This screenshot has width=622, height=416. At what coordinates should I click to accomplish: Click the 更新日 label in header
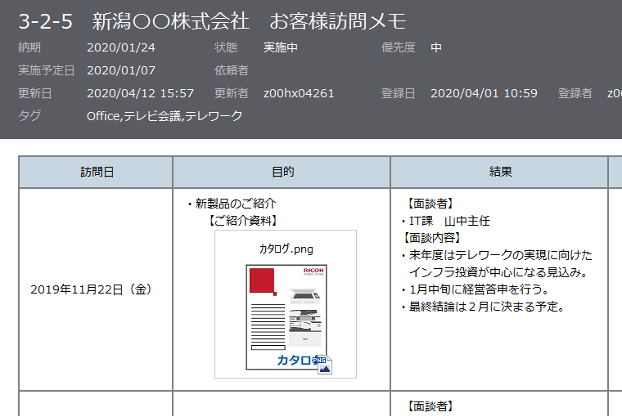click(35, 94)
